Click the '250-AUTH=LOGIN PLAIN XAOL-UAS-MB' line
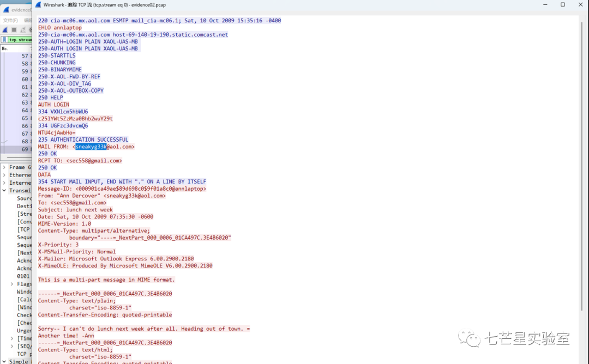Screen dimensions: 589x364 [88, 41]
